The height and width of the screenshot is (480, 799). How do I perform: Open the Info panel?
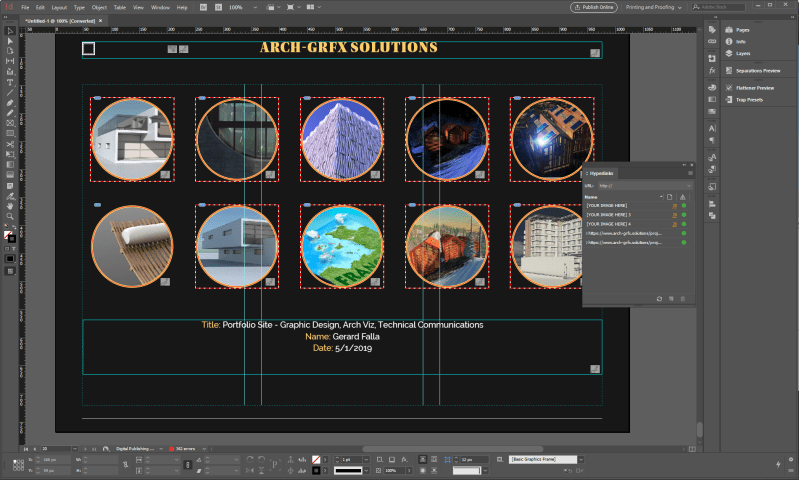(735, 42)
